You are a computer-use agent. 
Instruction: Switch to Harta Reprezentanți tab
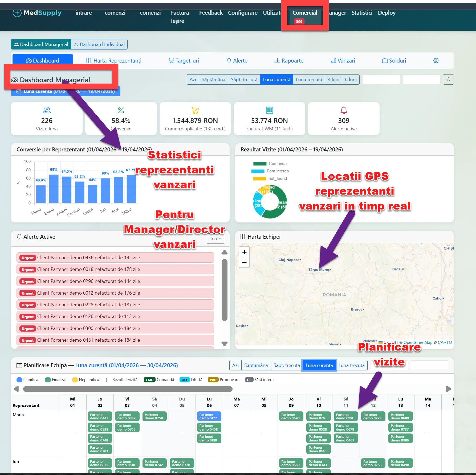(114, 61)
